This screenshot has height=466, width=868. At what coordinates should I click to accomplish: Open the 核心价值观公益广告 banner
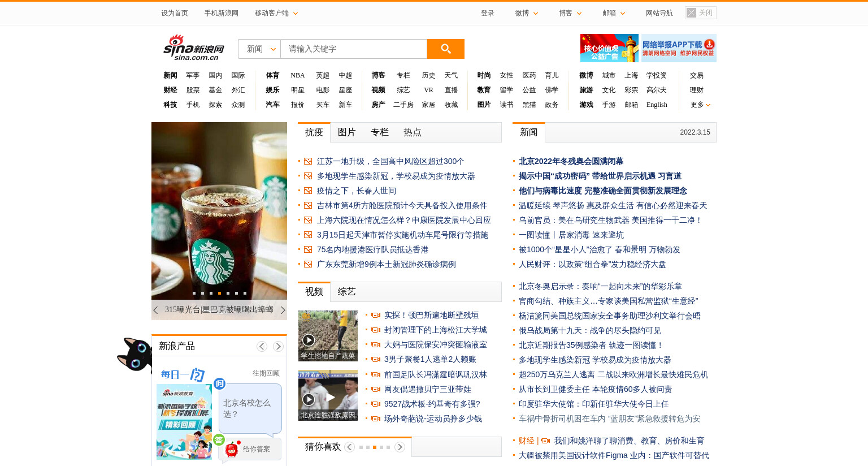[x=609, y=48]
